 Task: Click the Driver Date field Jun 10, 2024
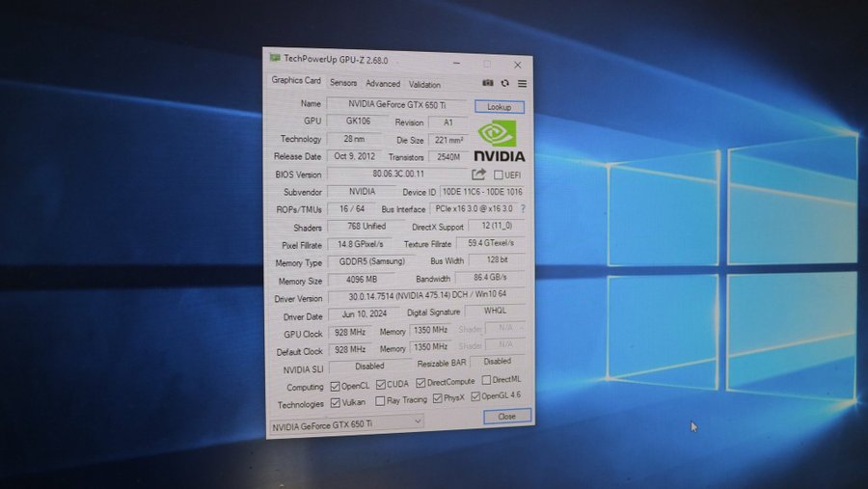tap(364, 313)
